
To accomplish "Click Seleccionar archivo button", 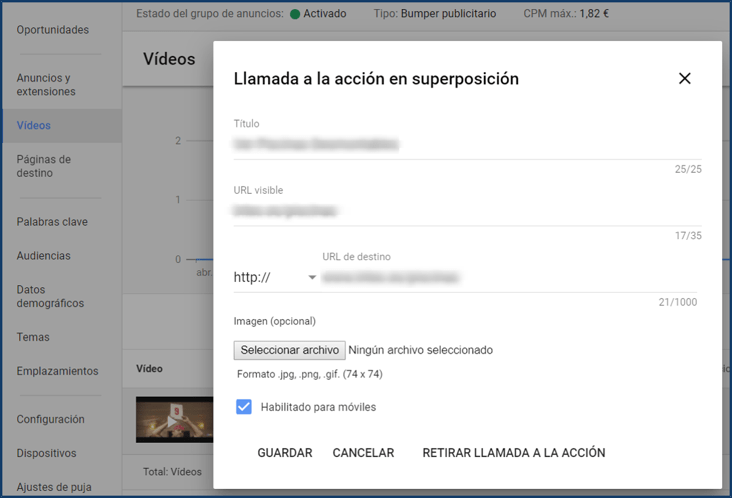I will pos(289,350).
